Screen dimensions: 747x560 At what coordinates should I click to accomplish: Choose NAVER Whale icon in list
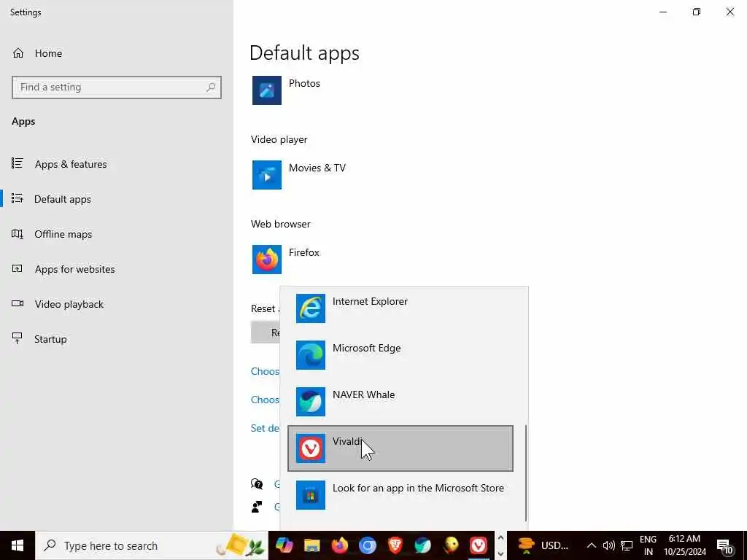311,402
